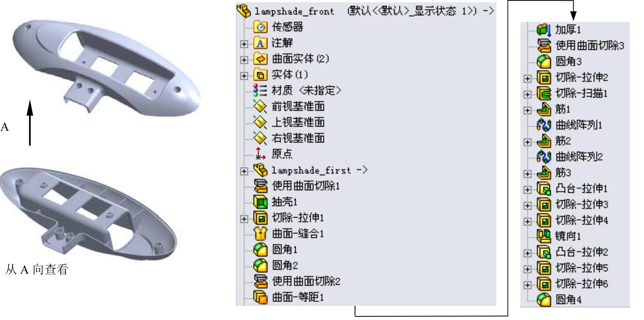Expand the 曲面实体(2) surface bodies folder
Viewport: 644px width, 320px height.
click(244, 60)
